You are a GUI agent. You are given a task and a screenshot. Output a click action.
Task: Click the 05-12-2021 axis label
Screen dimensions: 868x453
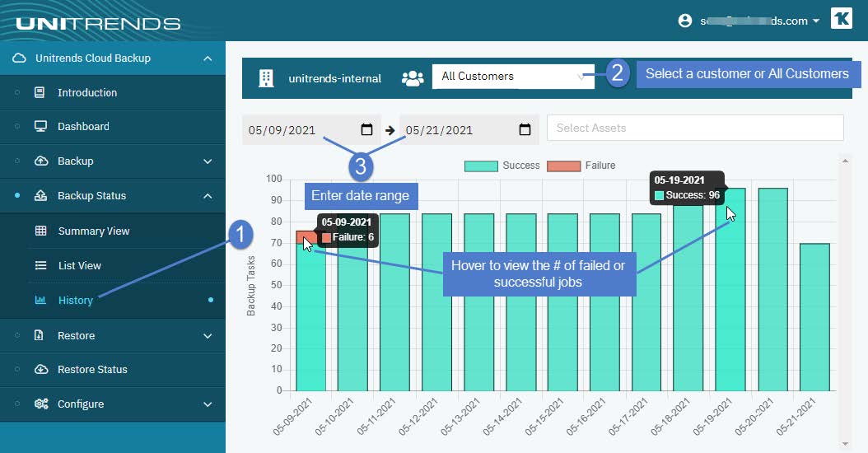(x=418, y=417)
